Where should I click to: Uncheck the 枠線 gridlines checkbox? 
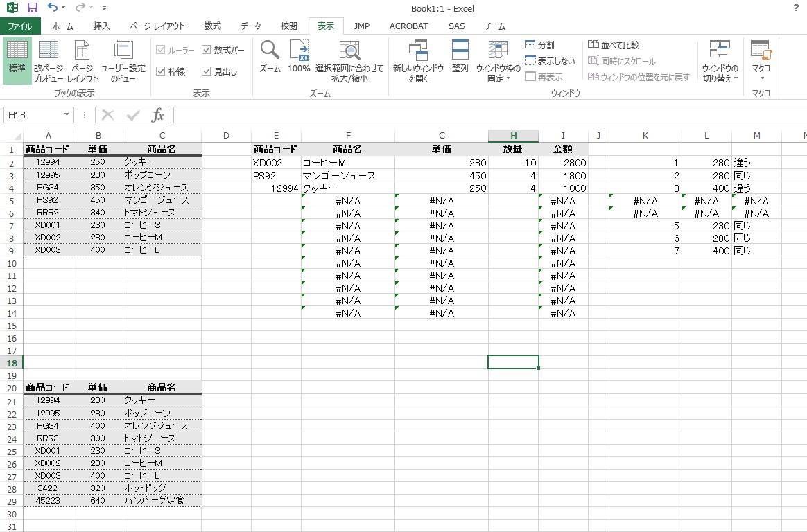[x=161, y=71]
